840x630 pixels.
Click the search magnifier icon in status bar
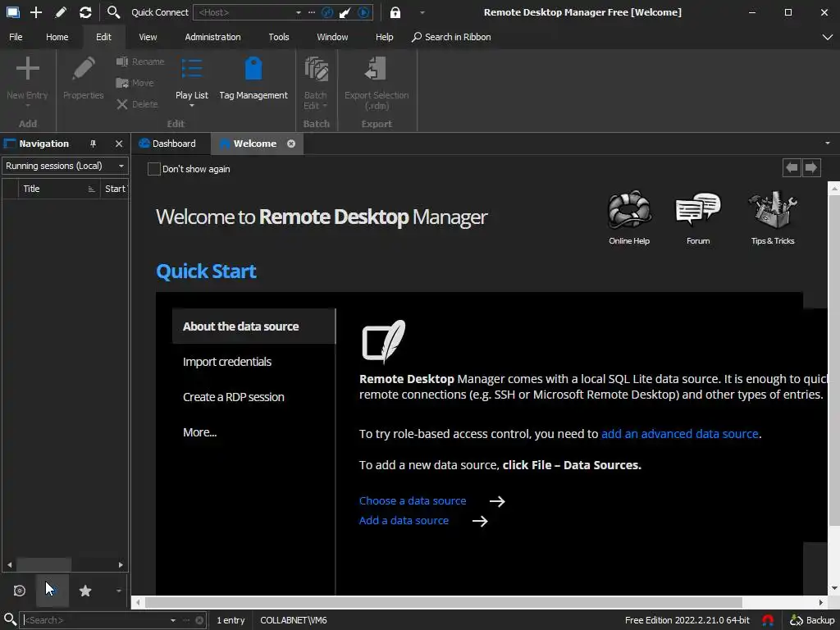[x=10, y=620]
